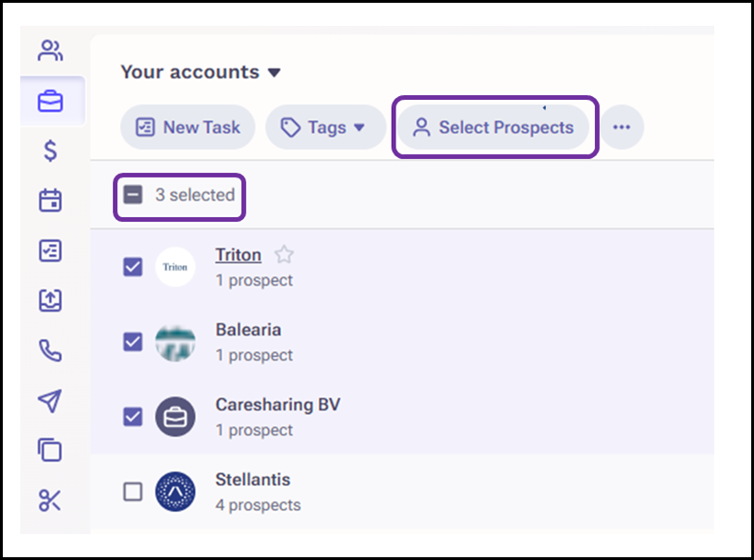The height and width of the screenshot is (560, 754).
Task: Open the calendar icon in sidebar
Action: coord(50,201)
